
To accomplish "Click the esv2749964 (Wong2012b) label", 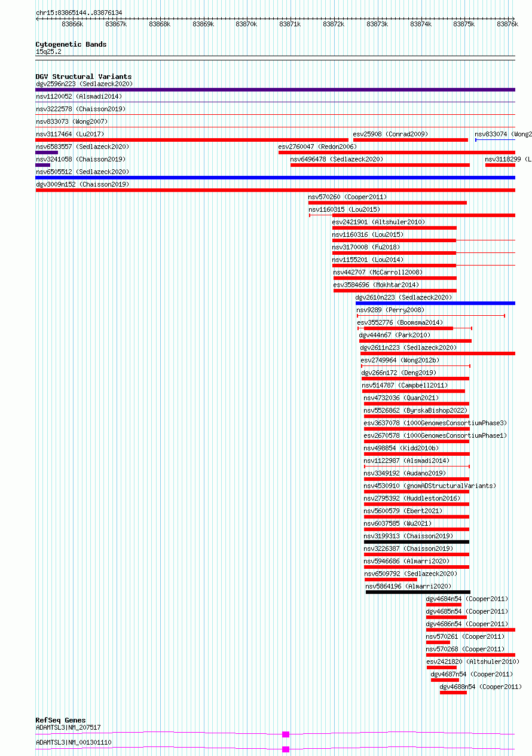I will click(400, 361).
